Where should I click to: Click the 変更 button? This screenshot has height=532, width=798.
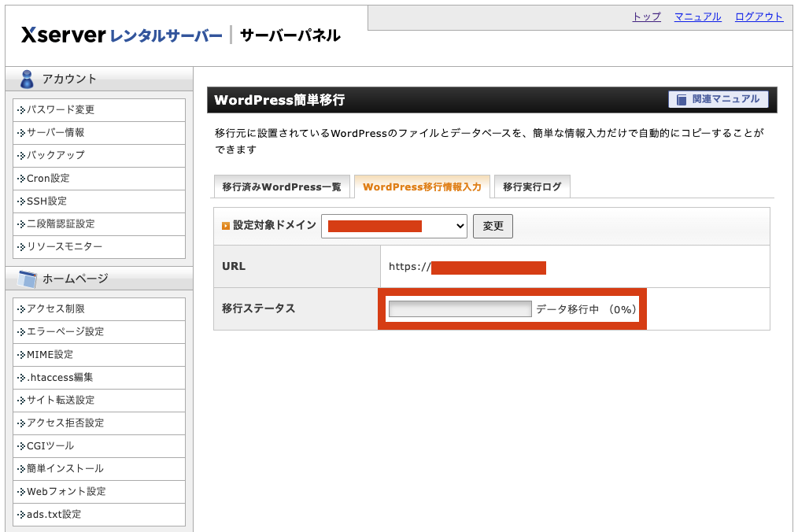(493, 226)
